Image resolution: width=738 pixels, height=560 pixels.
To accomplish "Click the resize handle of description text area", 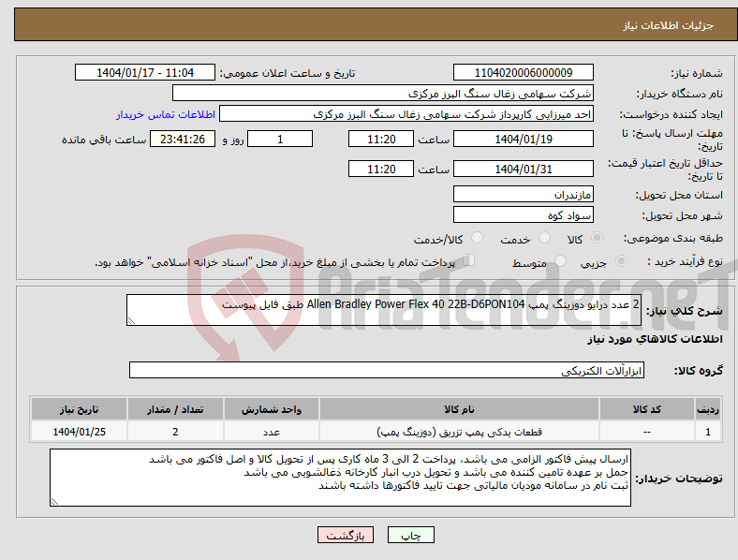I will coord(131,321).
